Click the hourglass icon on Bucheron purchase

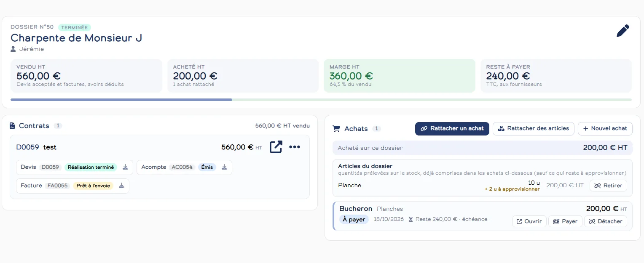tap(411, 219)
